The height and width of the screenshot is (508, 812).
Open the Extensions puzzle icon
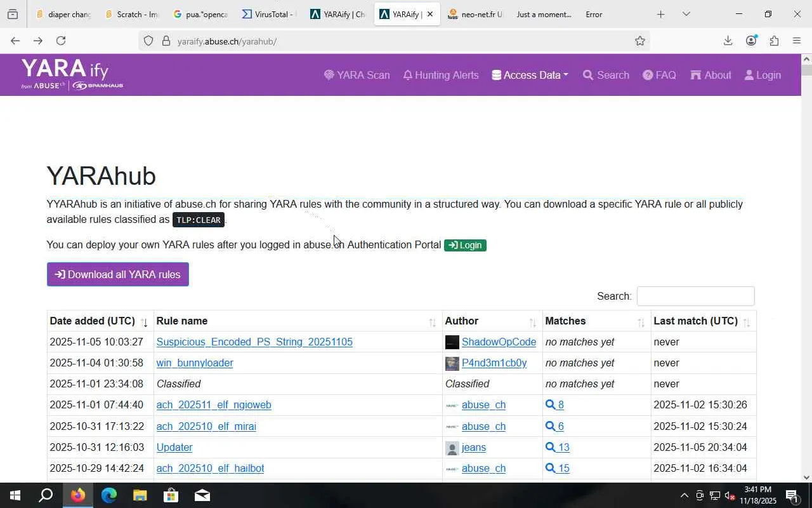point(774,41)
